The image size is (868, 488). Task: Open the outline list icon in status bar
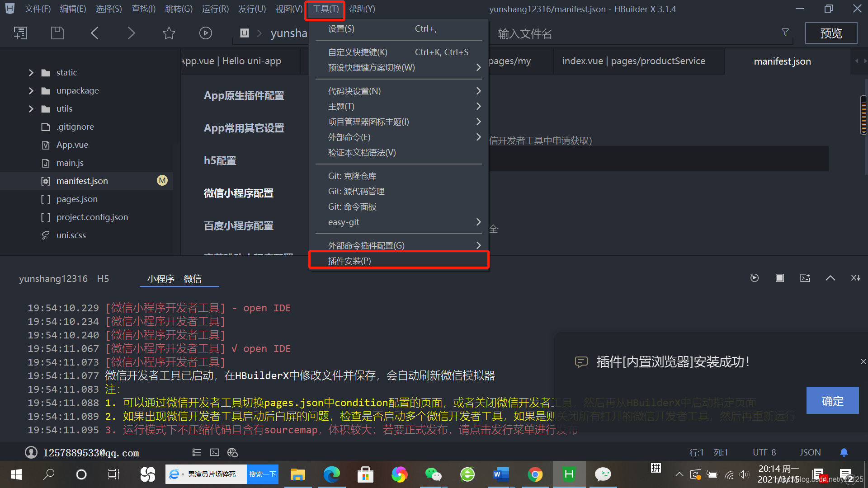click(x=196, y=452)
